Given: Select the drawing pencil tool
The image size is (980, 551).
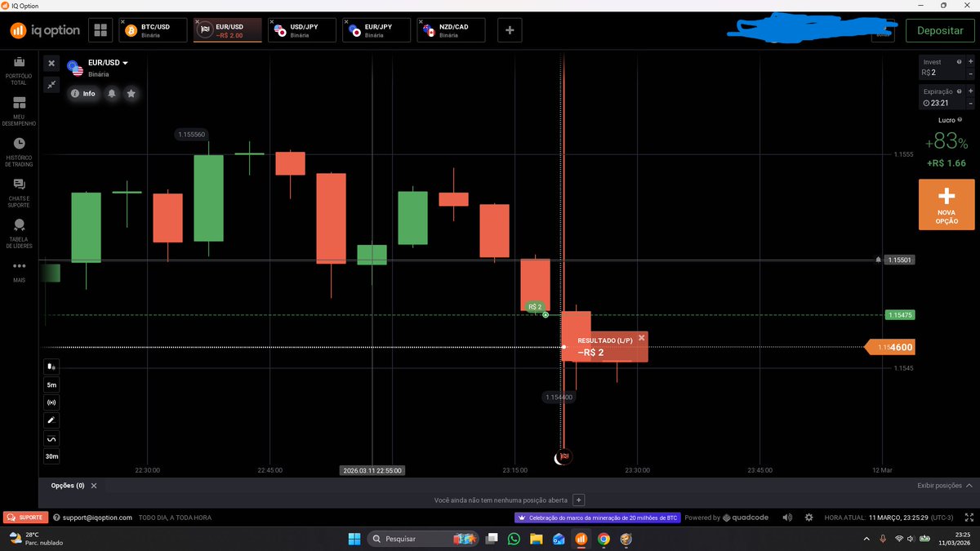Looking at the screenshot, I should pyautogui.click(x=51, y=420).
